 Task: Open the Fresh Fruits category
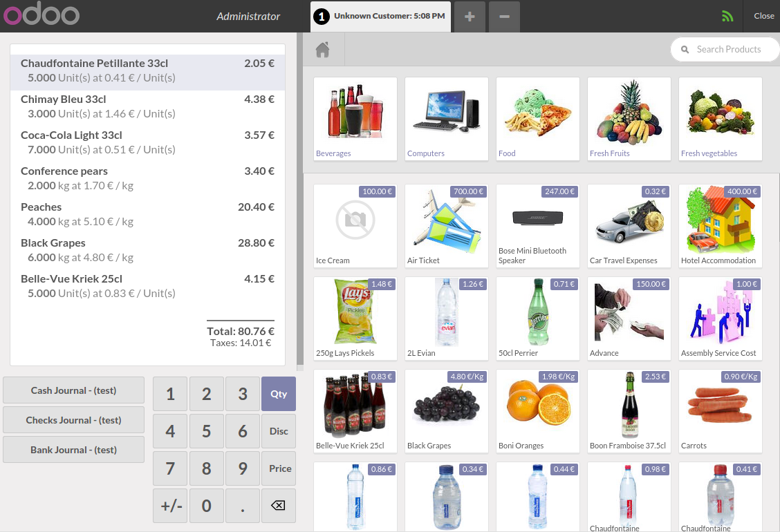click(629, 119)
